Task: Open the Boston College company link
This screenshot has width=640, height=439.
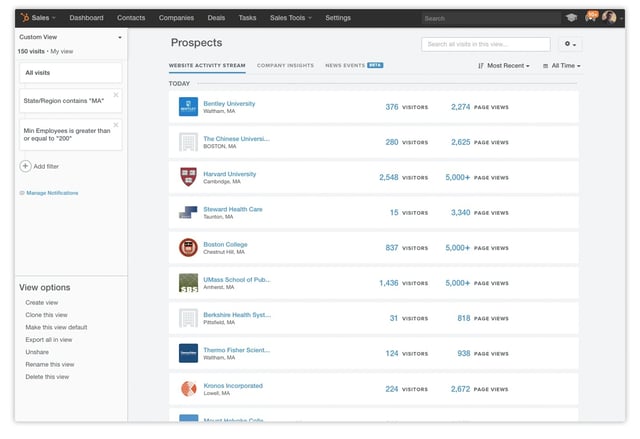Action: (x=225, y=244)
